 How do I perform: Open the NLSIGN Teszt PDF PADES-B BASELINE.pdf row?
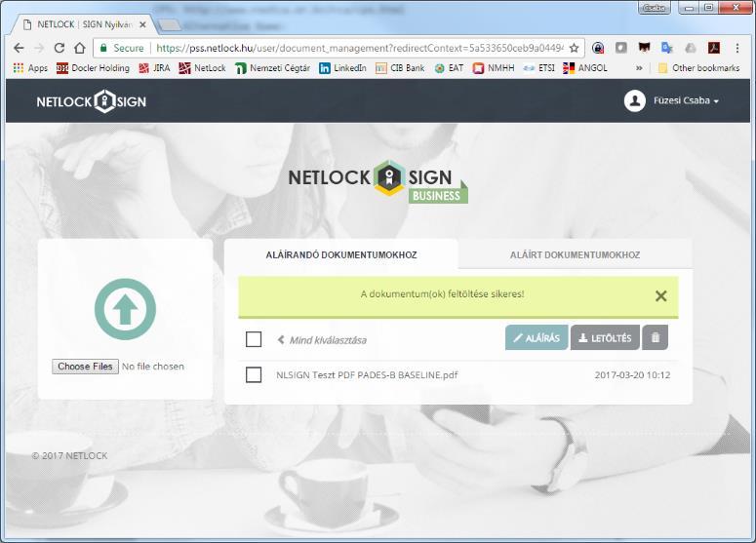pos(458,375)
